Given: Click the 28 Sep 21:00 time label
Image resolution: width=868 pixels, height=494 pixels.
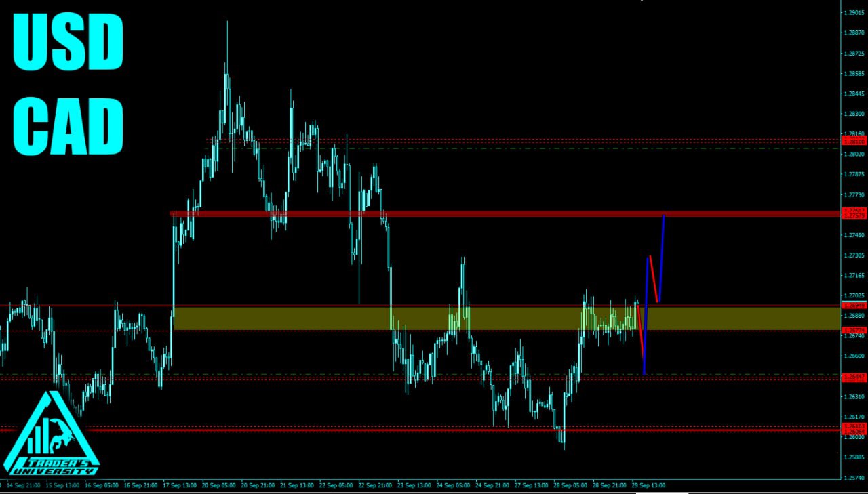Looking at the screenshot, I should (x=610, y=485).
